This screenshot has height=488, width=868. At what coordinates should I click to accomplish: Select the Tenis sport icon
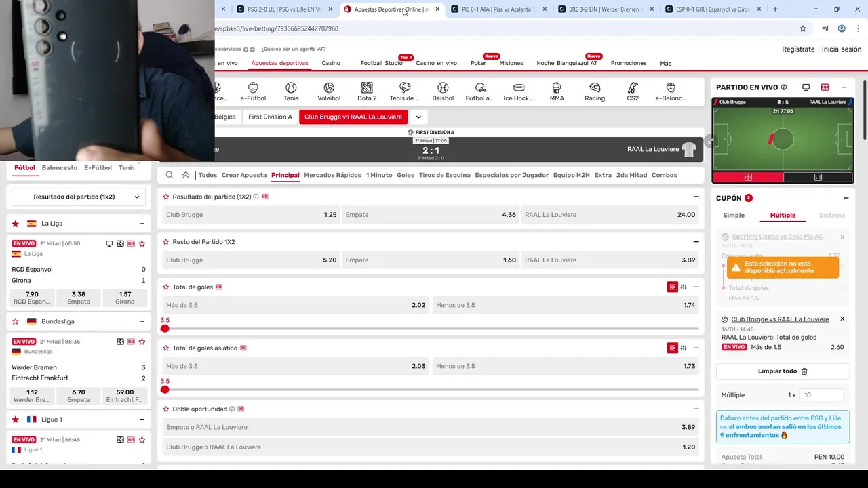pos(291,91)
